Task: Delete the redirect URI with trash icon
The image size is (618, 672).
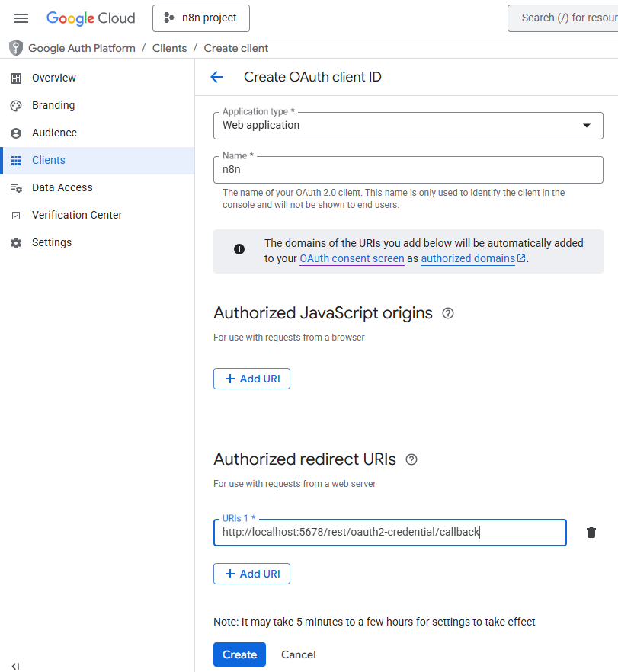Action: (x=591, y=533)
